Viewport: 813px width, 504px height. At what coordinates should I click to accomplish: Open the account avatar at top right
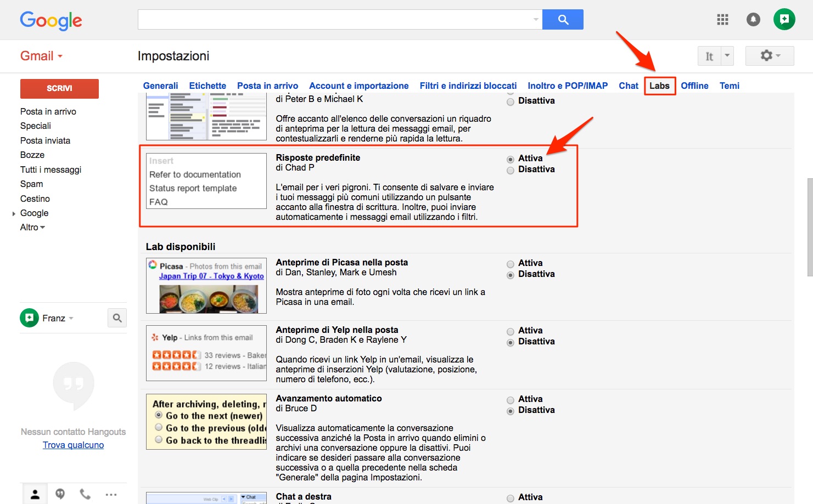click(784, 19)
